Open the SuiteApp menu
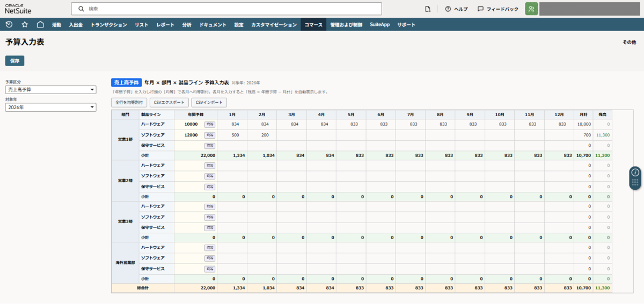This screenshot has height=308, width=644. [379, 25]
